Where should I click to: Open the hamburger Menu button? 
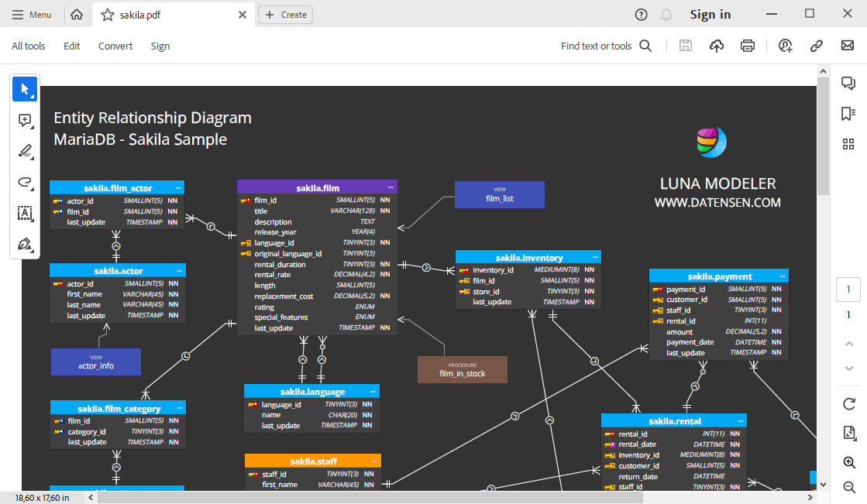(x=32, y=15)
